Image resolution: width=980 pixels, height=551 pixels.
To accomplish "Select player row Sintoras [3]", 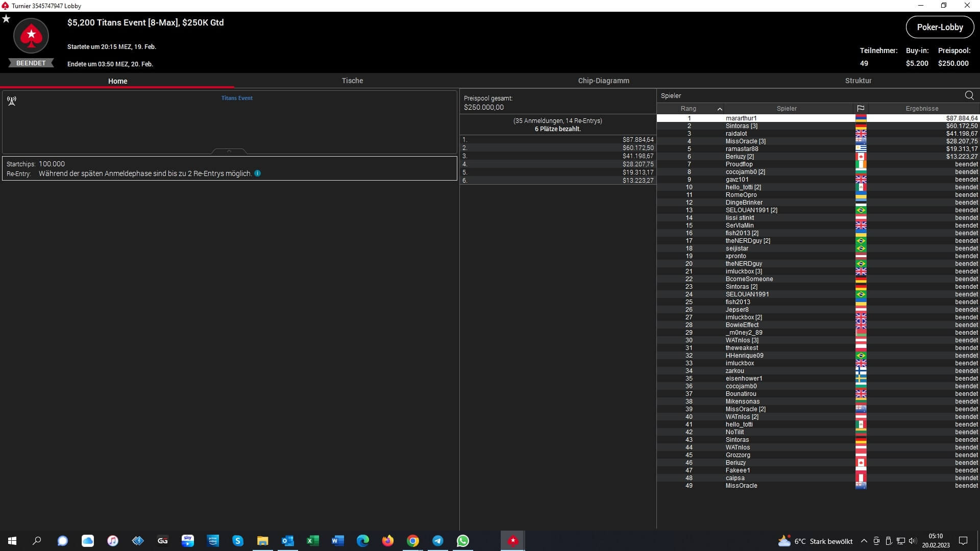I will [x=818, y=126].
